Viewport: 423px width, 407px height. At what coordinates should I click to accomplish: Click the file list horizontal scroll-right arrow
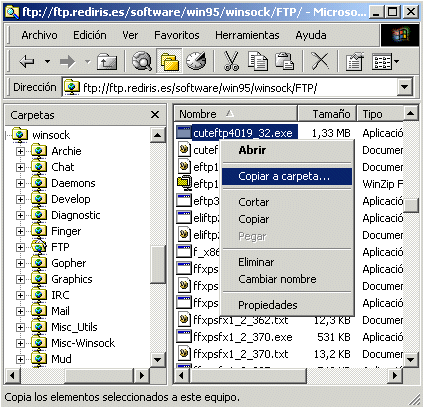point(395,376)
